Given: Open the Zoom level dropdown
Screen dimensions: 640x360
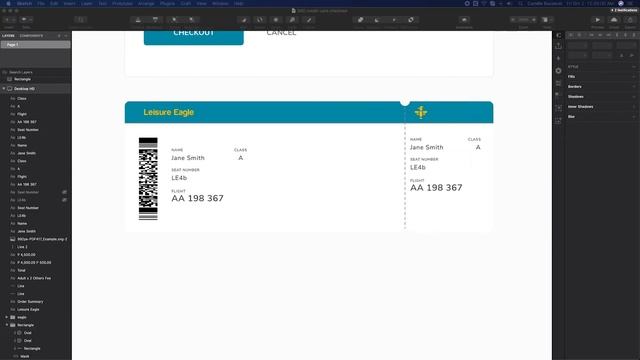Looking at the screenshot, I should pos(523,20).
